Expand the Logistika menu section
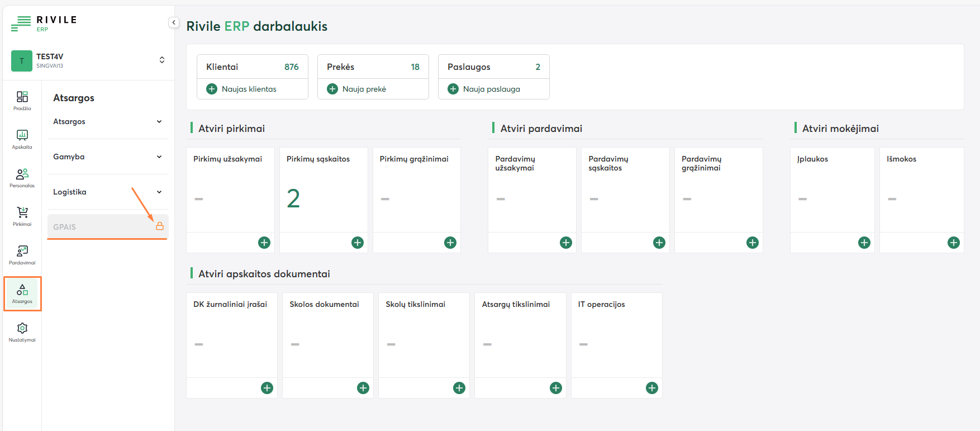The image size is (980, 431). [x=159, y=192]
